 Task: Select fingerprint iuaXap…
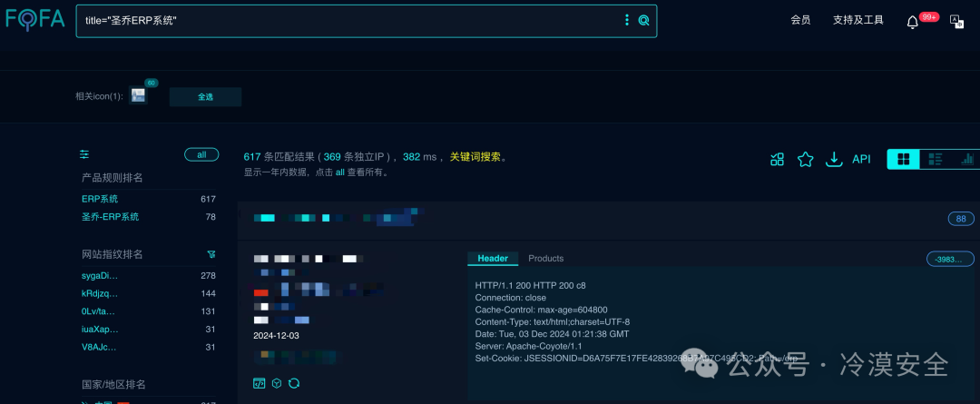[x=100, y=330]
